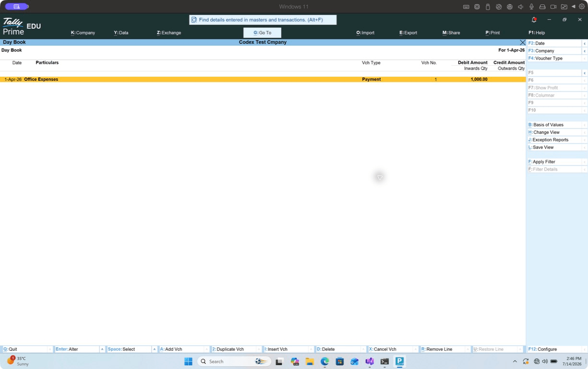
Task: Click the I: Insert Vch button
Action: coord(287,349)
